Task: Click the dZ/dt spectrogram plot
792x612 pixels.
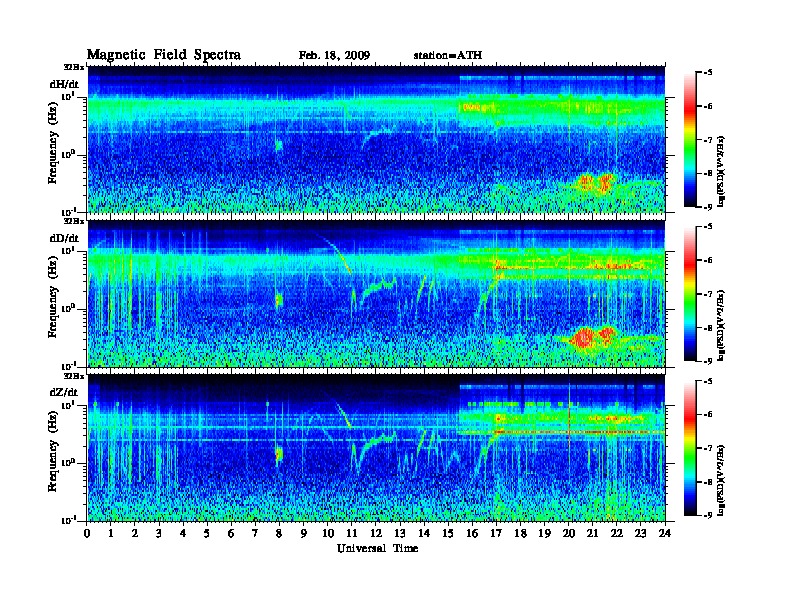Action: (x=376, y=448)
